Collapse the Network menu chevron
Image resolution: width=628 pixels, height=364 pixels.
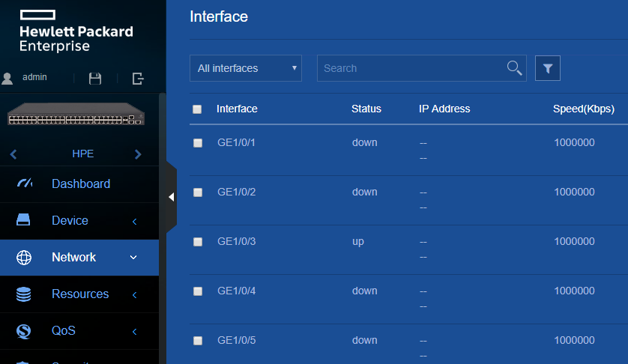tap(133, 258)
